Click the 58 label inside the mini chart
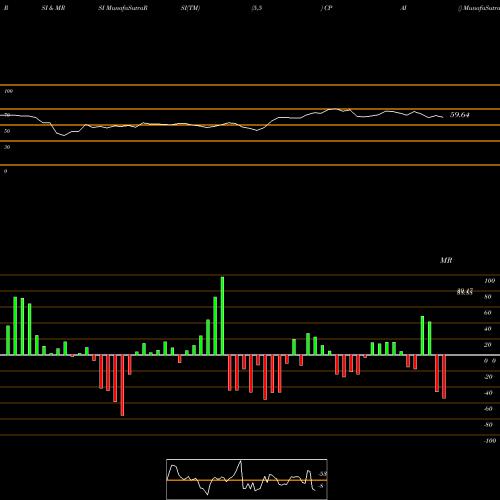The height and width of the screenshot is (500, 500). coord(323,474)
